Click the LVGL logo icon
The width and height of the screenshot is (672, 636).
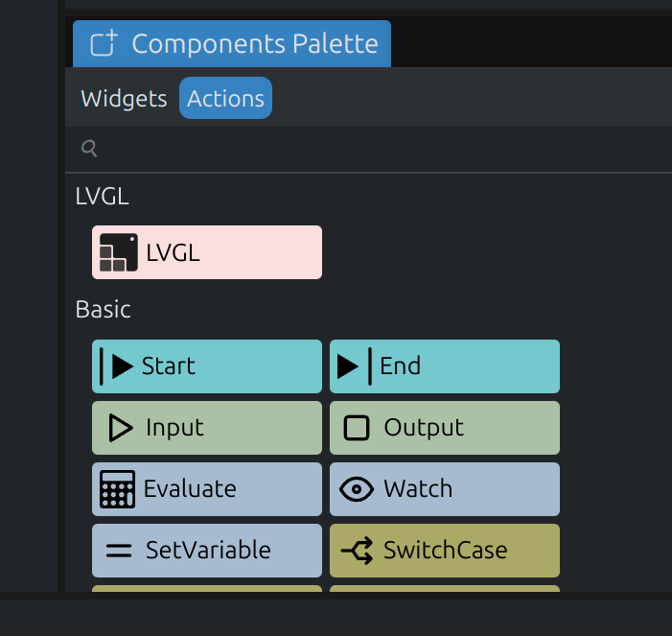point(119,252)
